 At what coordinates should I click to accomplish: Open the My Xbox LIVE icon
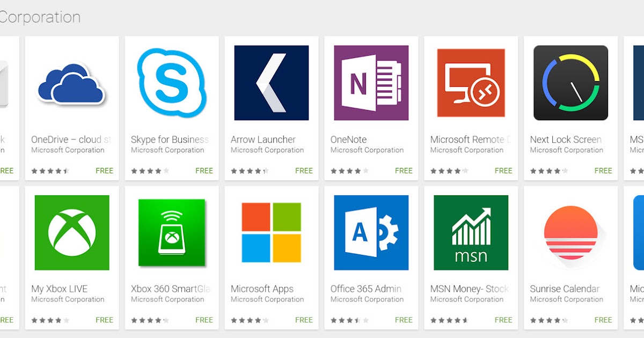point(71,231)
